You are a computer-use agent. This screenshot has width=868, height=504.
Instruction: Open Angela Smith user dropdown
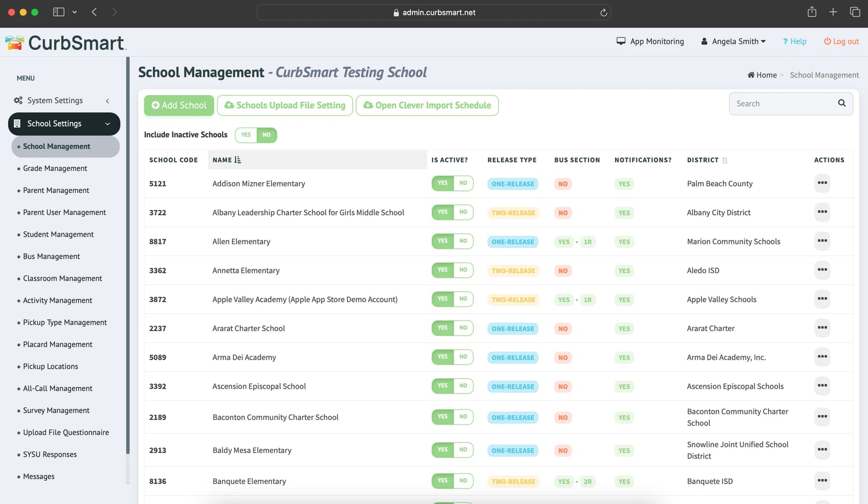733,41
